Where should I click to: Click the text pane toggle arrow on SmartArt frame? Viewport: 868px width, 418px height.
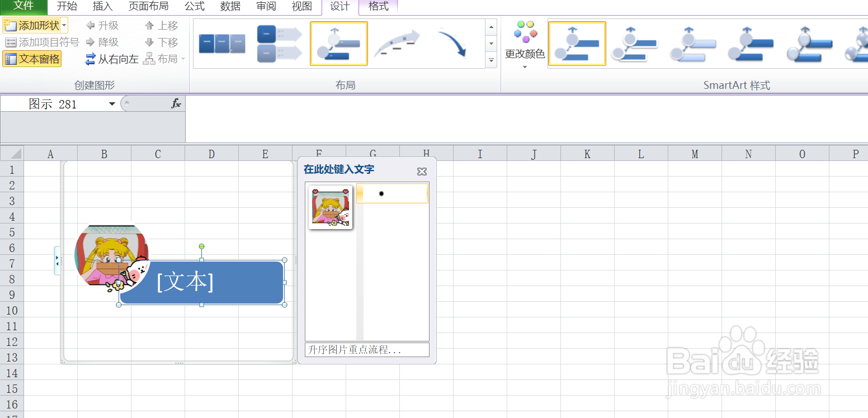tap(57, 260)
